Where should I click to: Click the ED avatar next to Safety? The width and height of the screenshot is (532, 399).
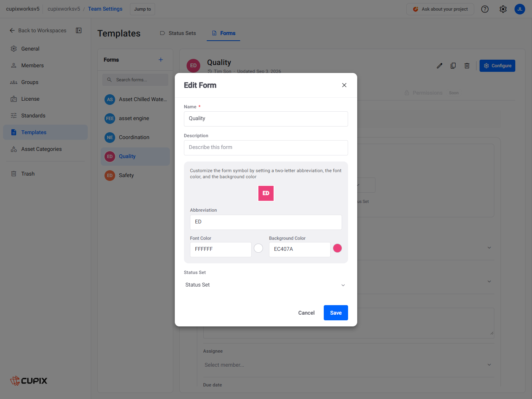pyautogui.click(x=110, y=176)
